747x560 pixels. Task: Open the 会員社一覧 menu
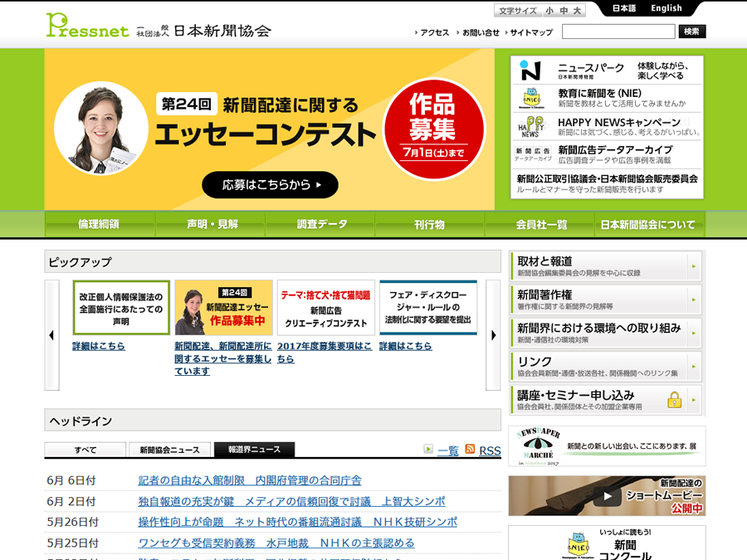click(541, 224)
